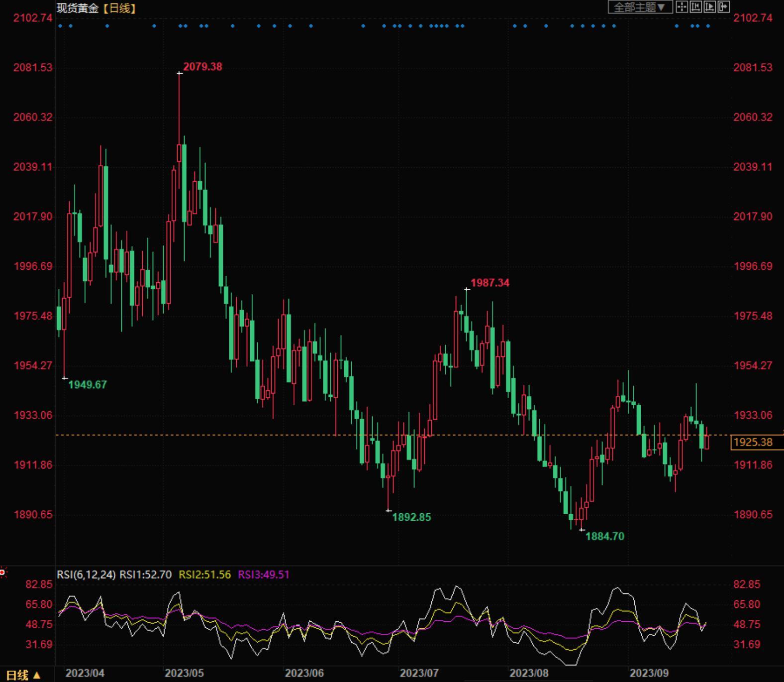Viewport: 784px width, 682px height.
Task: Click the RSI(6,12,24) indicator title
Action: click(86, 574)
